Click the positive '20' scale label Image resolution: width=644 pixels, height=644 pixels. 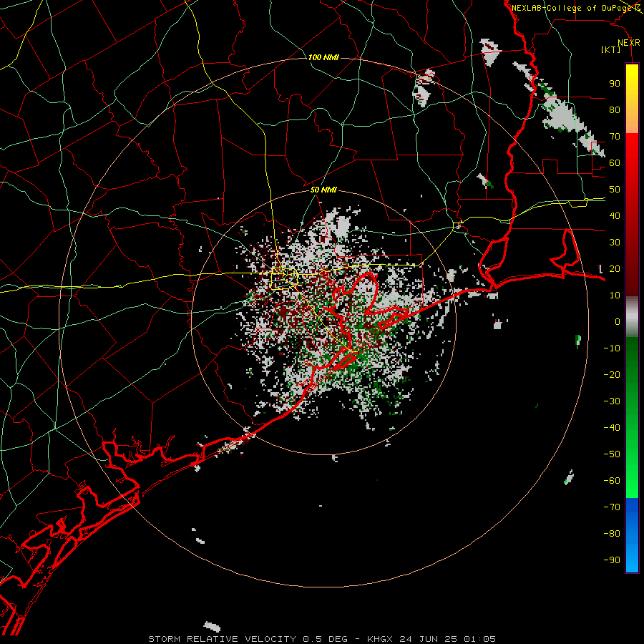615,269
